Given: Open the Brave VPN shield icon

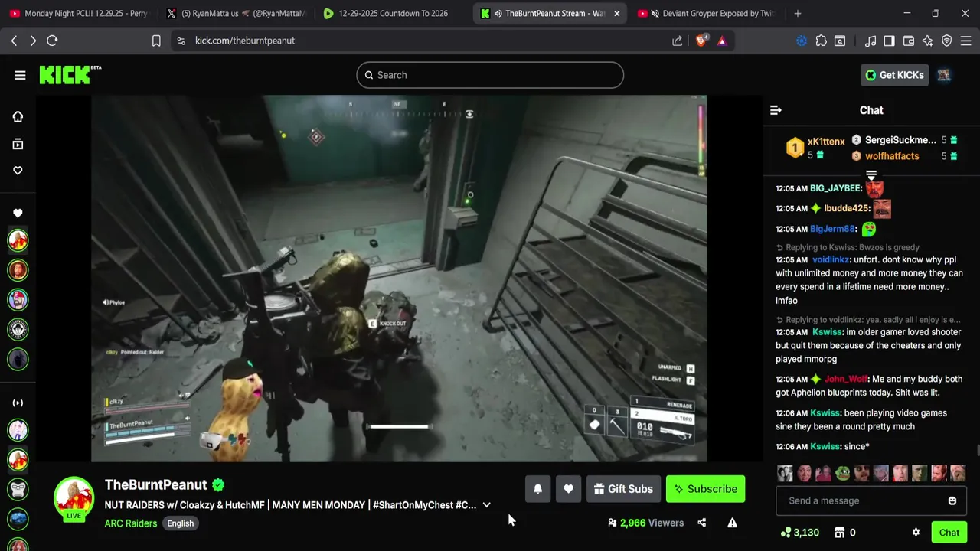Looking at the screenshot, I should [947, 41].
